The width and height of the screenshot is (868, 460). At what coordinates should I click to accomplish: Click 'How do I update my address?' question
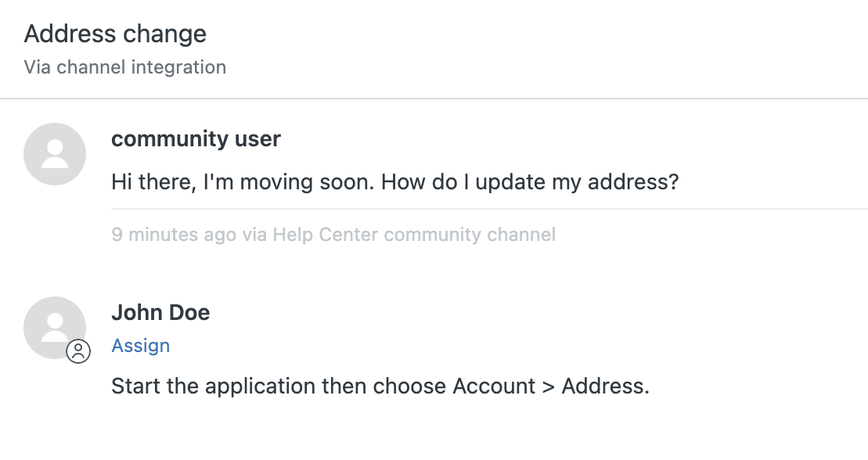530,181
